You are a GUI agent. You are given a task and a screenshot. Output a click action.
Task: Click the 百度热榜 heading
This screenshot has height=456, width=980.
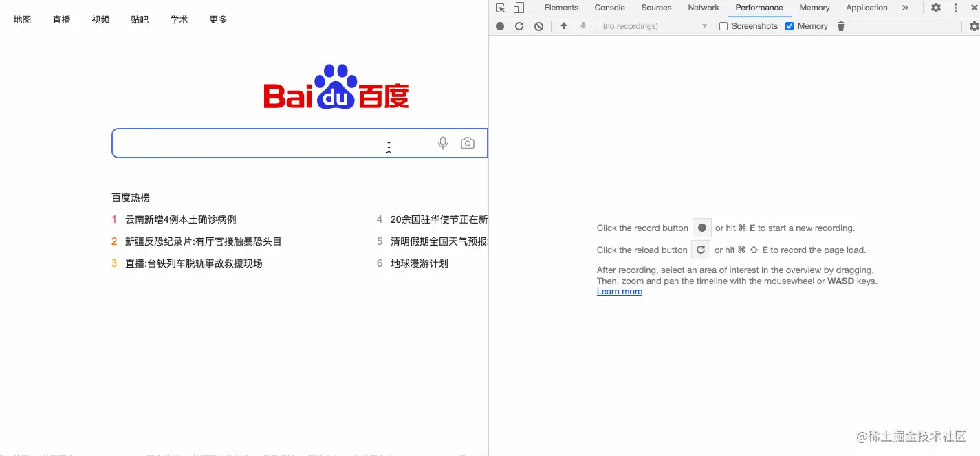(131, 197)
